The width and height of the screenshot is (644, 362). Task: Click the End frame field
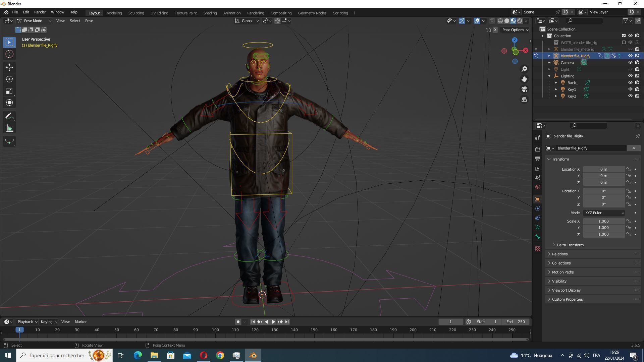(x=516, y=322)
